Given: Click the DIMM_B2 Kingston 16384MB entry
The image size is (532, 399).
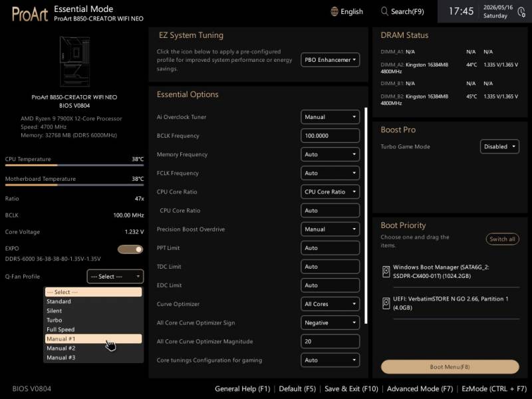Looking at the screenshot, I should click(x=450, y=100).
